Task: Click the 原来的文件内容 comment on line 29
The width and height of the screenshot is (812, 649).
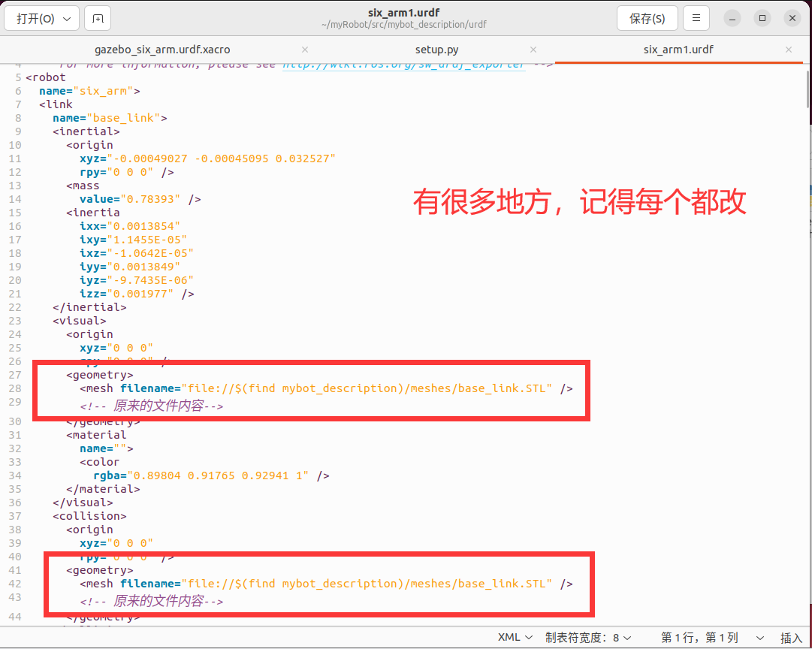Action: (152, 406)
